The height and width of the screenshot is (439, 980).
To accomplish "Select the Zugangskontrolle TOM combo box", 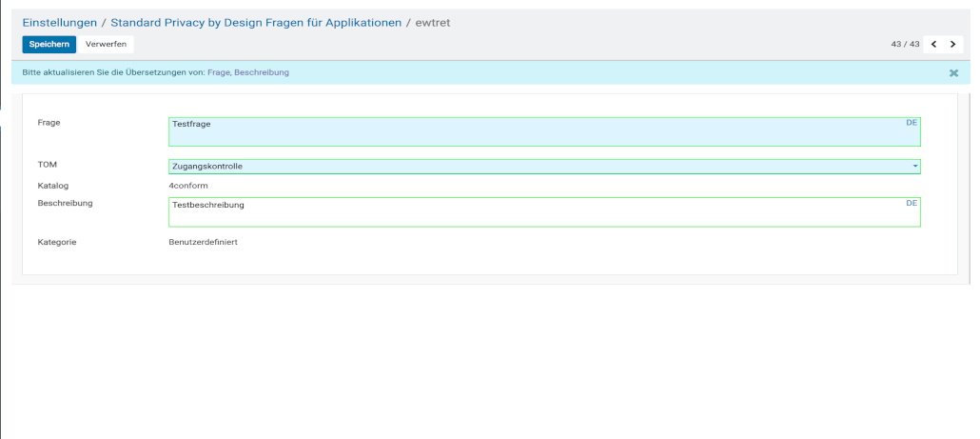I will point(533,167).
